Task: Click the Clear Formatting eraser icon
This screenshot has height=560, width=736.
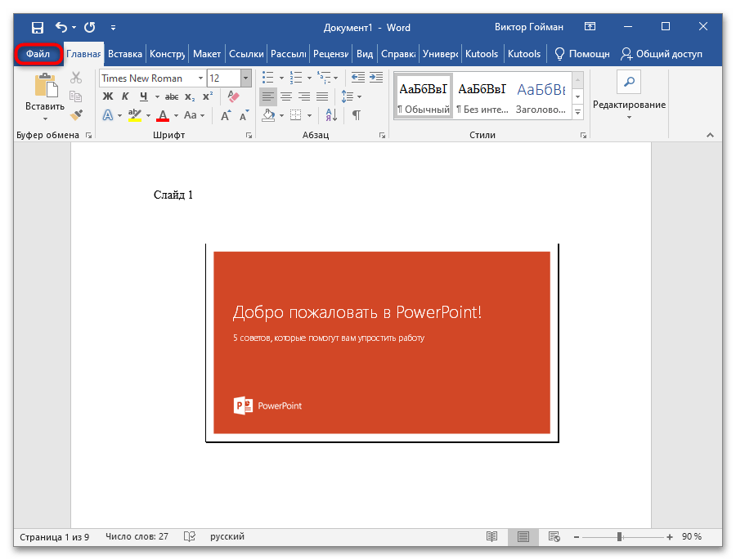Action: click(234, 96)
